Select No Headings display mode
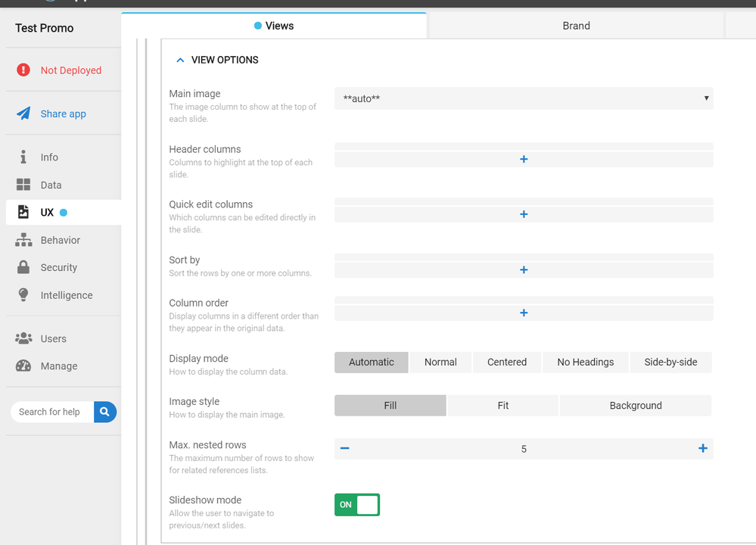This screenshot has width=756, height=545. pyautogui.click(x=585, y=363)
